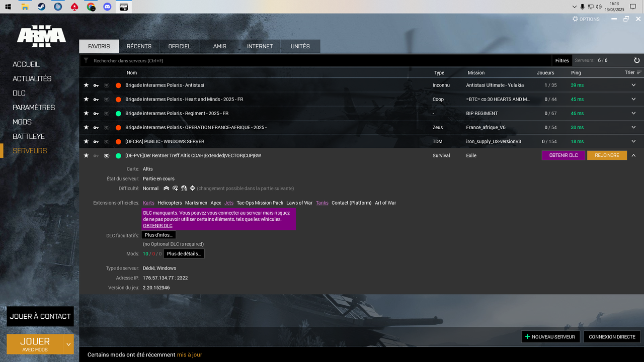Click the ARMA III logo
The width and height of the screenshot is (644, 362).
click(41, 35)
